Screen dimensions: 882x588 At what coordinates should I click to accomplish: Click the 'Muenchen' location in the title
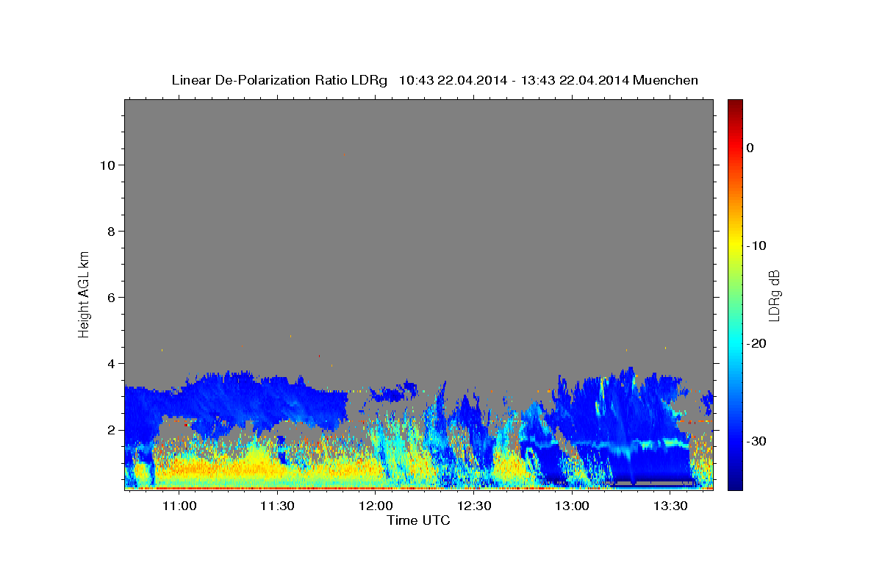coord(666,80)
